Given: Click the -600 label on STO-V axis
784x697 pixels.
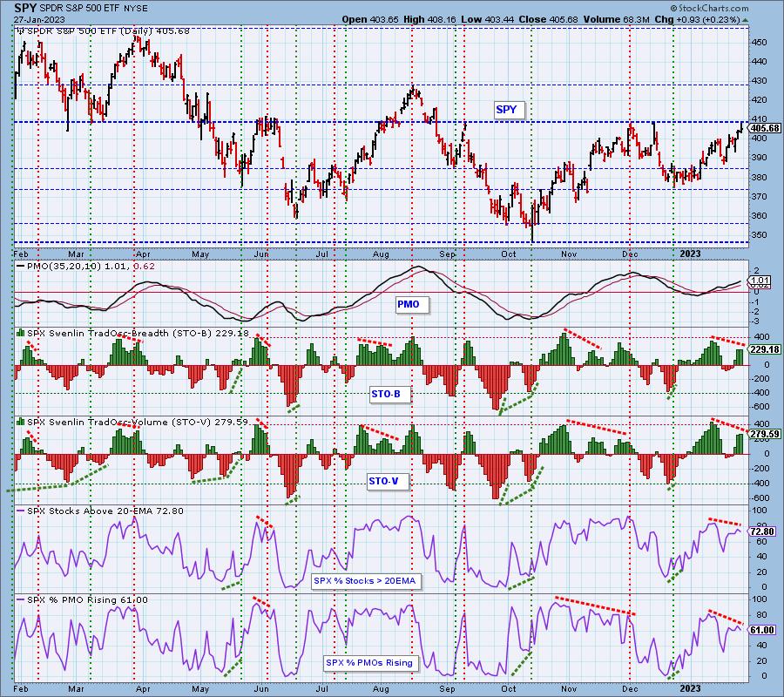Looking at the screenshot, I should 761,498.
